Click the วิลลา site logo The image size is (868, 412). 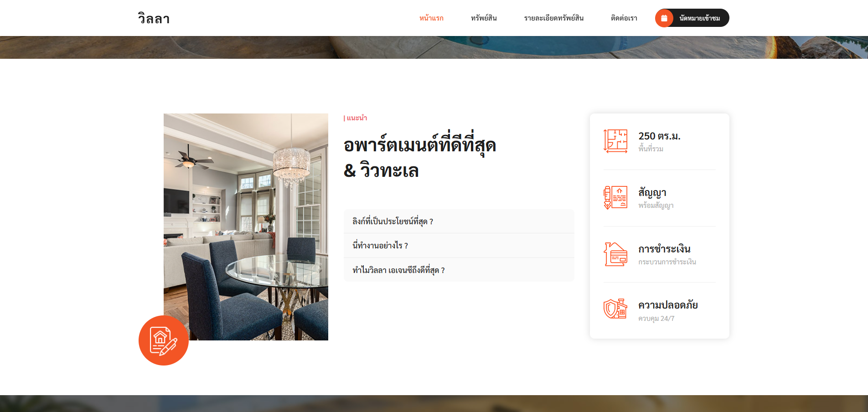coord(153,18)
